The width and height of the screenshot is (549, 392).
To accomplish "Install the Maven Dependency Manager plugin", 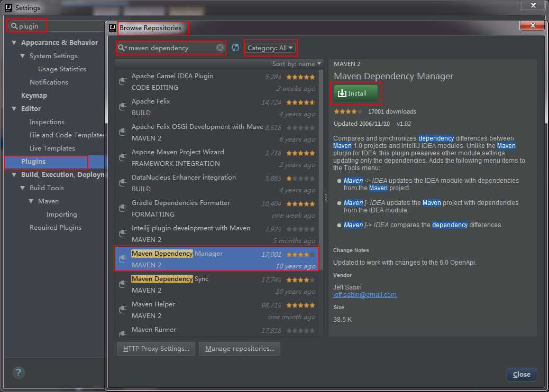I will coord(356,94).
